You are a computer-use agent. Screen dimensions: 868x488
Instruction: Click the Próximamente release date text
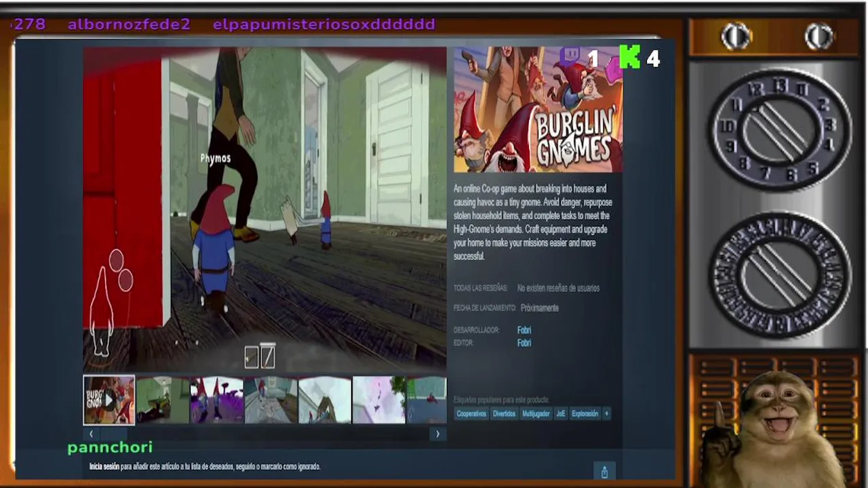[x=540, y=308]
